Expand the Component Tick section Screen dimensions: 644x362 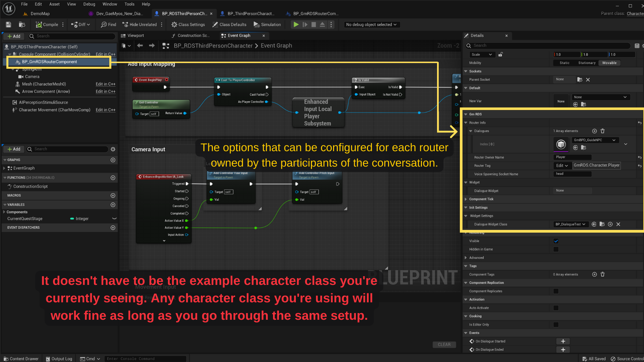click(466, 199)
